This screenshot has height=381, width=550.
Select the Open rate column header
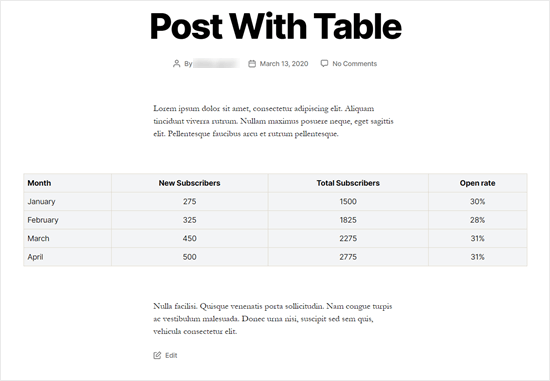477,183
